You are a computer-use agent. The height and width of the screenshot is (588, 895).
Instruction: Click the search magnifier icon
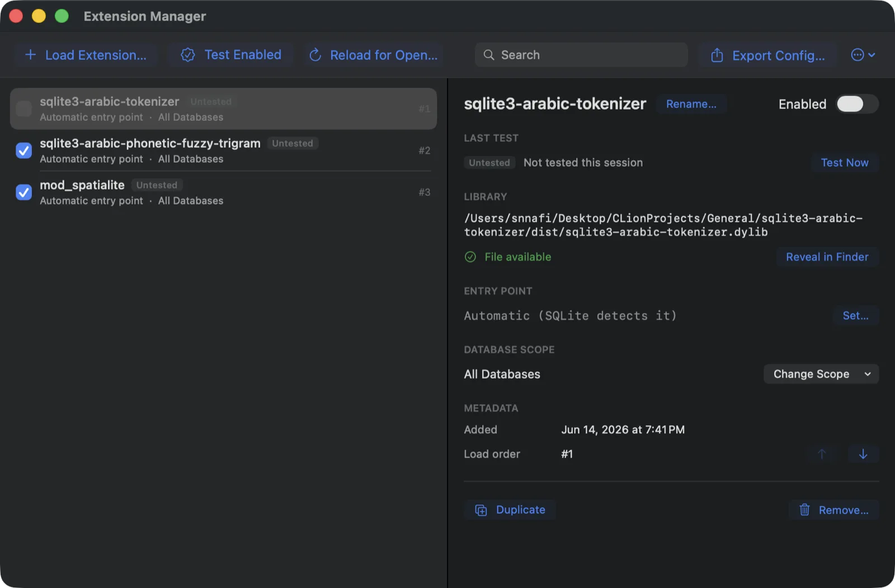pos(489,55)
